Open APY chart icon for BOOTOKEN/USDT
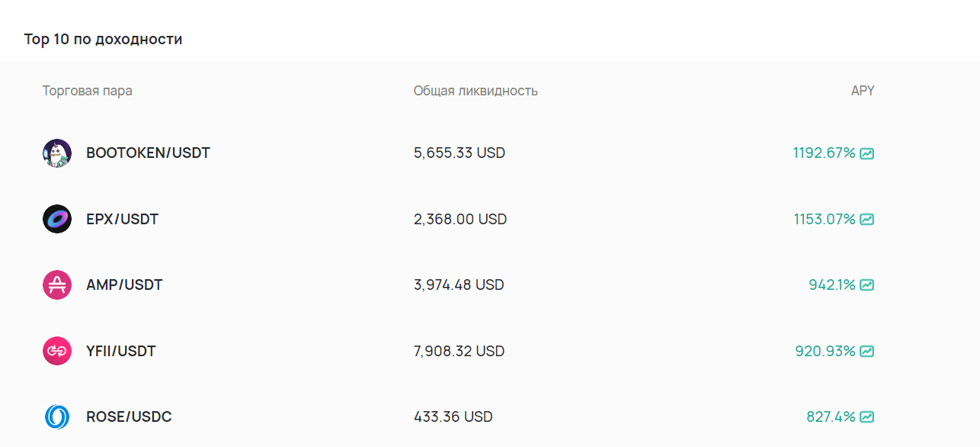 click(867, 153)
